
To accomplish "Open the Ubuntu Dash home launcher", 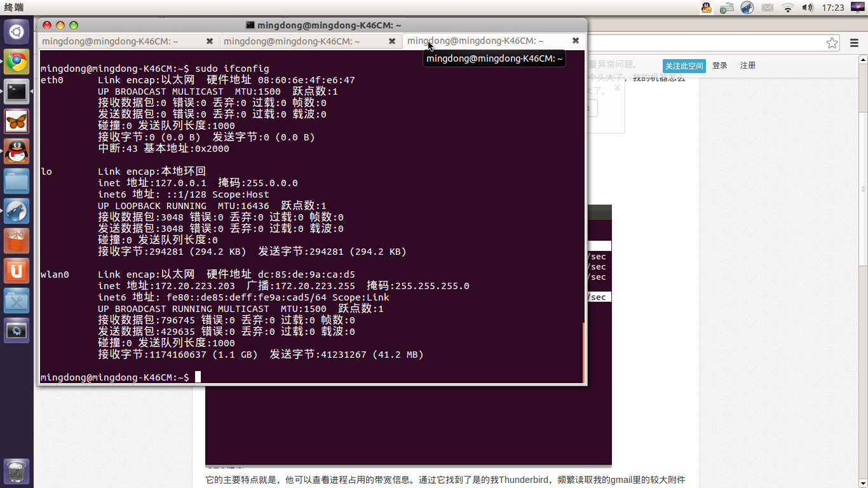I will [x=17, y=32].
